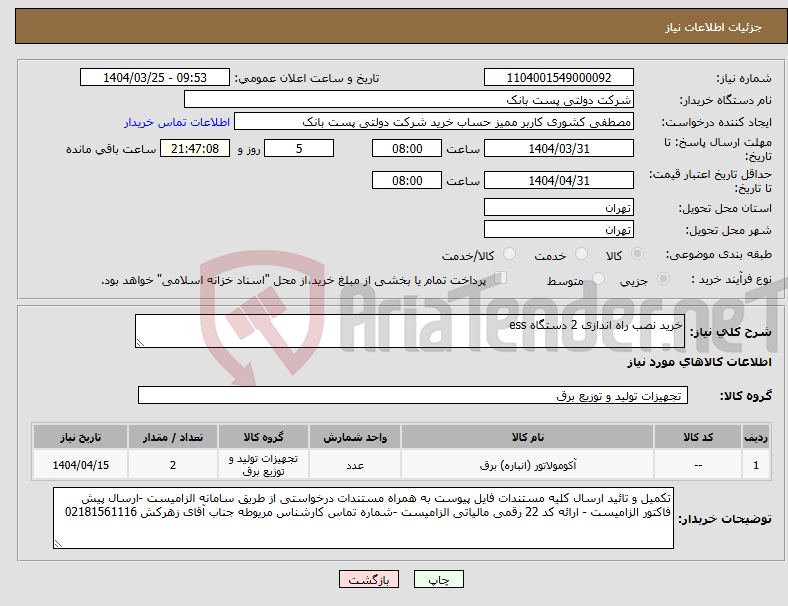Click the اطلاعات کالاهای مورد نیاز heading
This screenshot has height=606, width=788.
pos(699,362)
